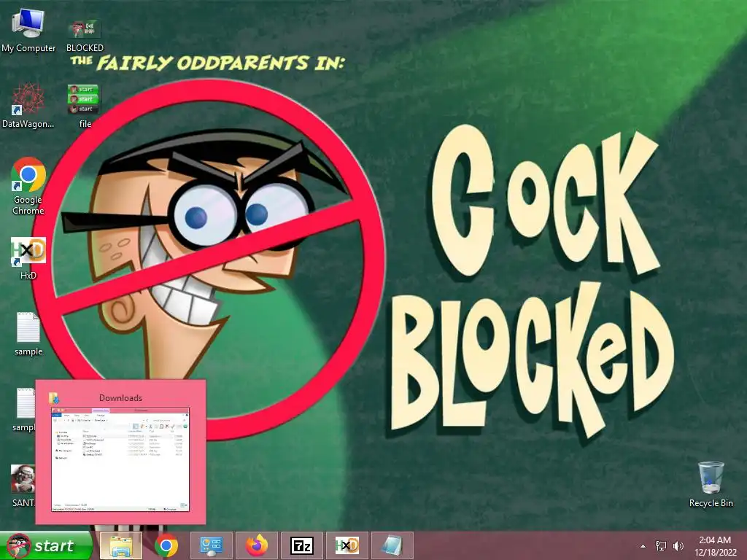Screen dimensions: 747x560
Task: Launch the DataWagon shortcut
Action: [x=28, y=106]
